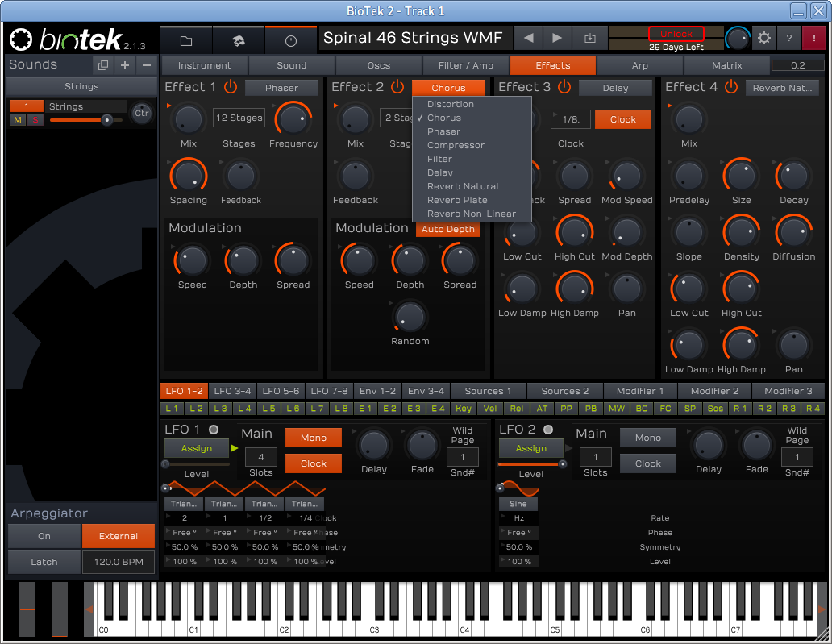Screen dimensions: 832x644
Task: Click LFO 1 Slots value field
Action: coord(261,457)
